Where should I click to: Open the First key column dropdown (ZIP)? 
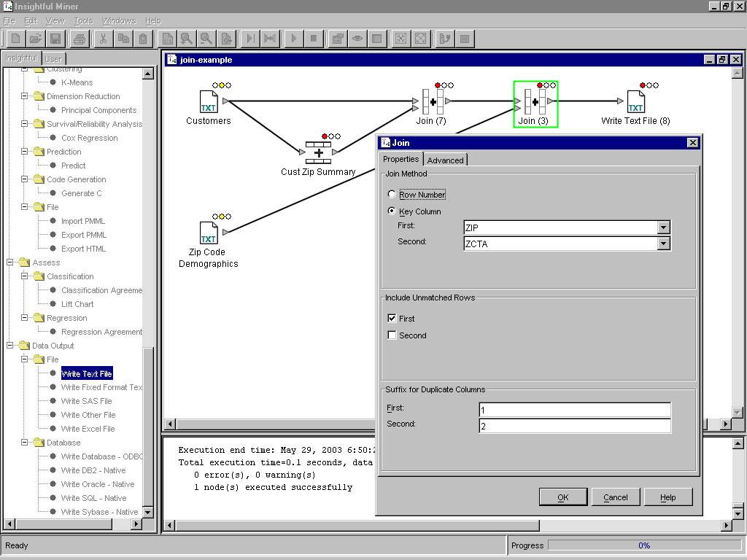pyautogui.click(x=664, y=227)
